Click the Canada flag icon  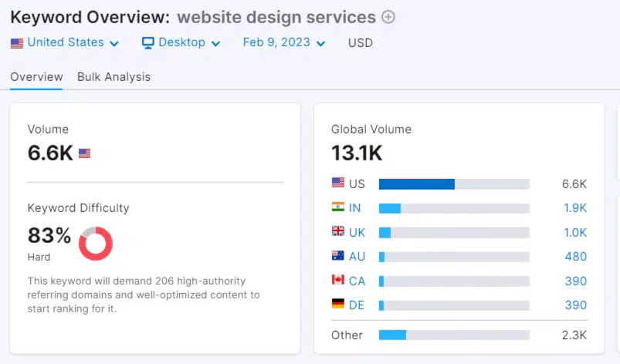pyautogui.click(x=337, y=280)
